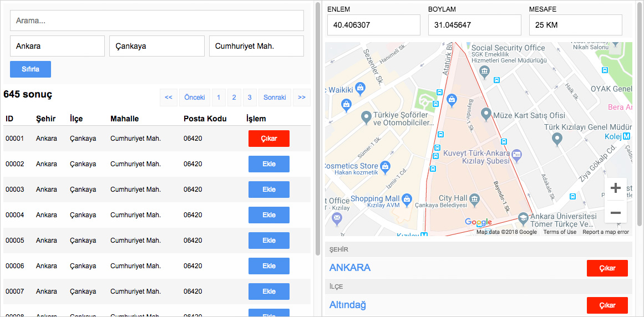Open the Terms of Use map link
The image size is (644, 317).
pos(560,232)
